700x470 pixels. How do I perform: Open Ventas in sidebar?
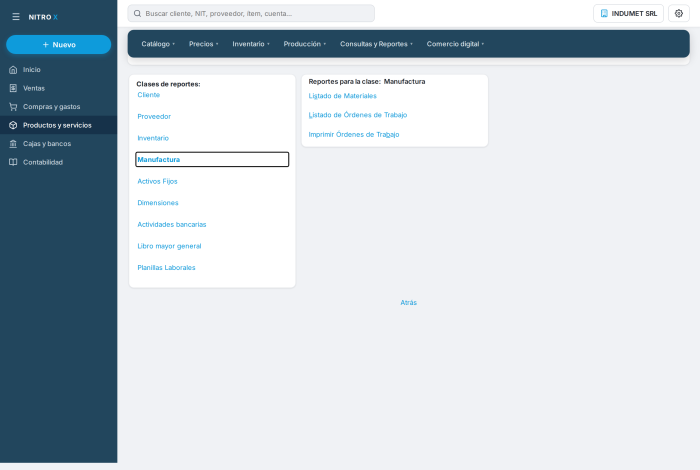[x=58, y=88]
